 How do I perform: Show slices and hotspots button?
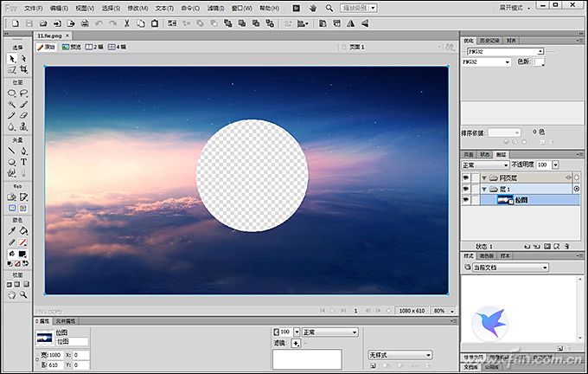pyautogui.click(x=23, y=208)
